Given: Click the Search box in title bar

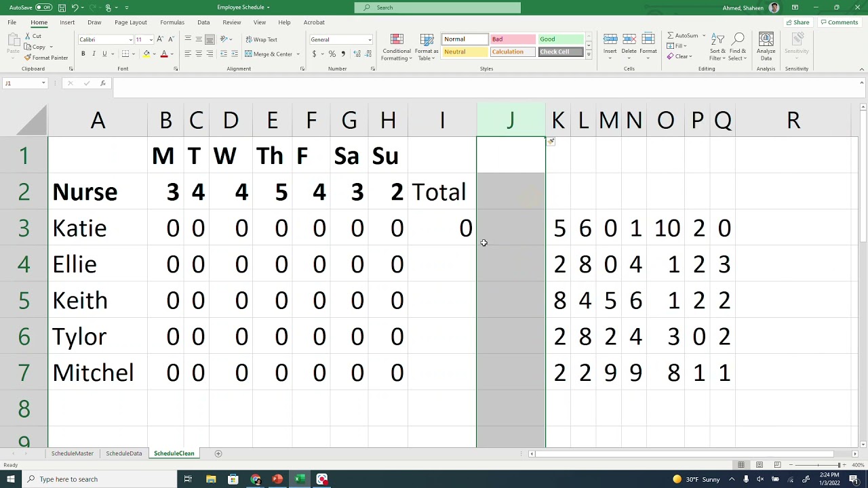Looking at the screenshot, I should pyautogui.click(x=437, y=7).
